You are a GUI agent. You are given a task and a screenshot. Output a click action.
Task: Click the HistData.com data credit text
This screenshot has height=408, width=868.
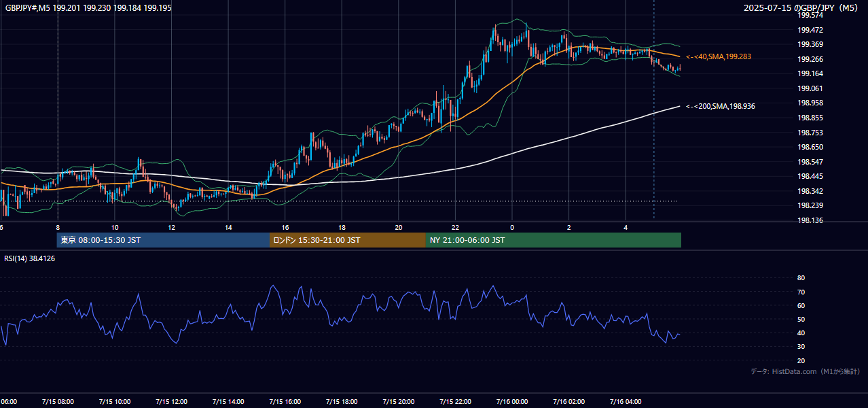pyautogui.click(x=805, y=371)
